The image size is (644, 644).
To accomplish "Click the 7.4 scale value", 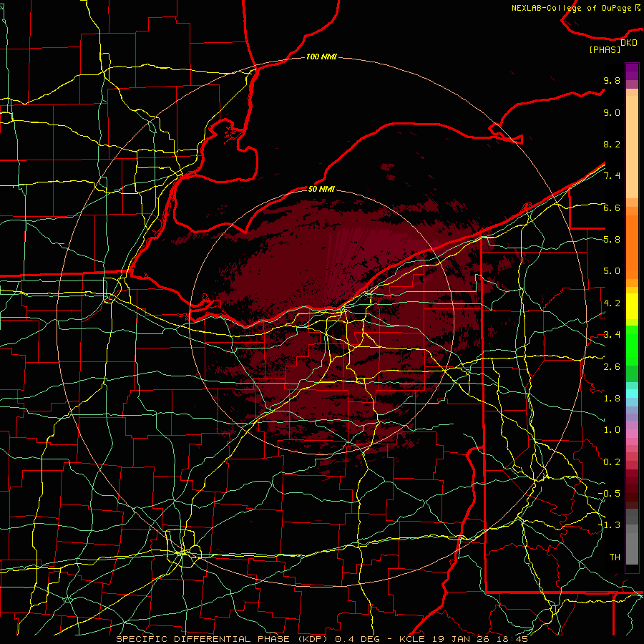I will [612, 176].
